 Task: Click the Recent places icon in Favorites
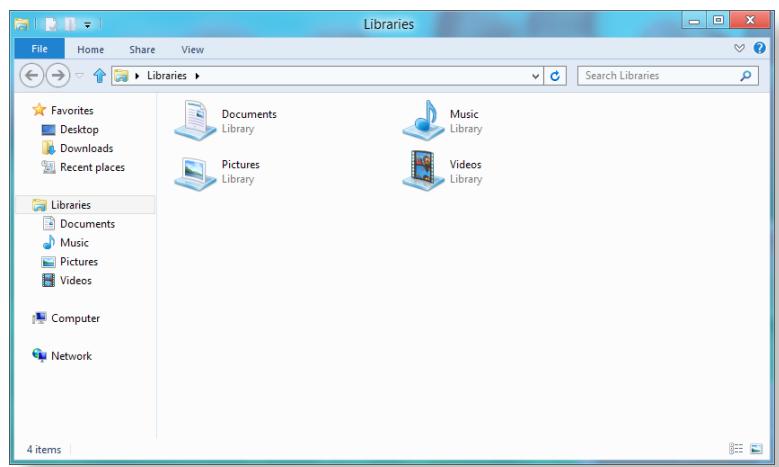(48, 167)
